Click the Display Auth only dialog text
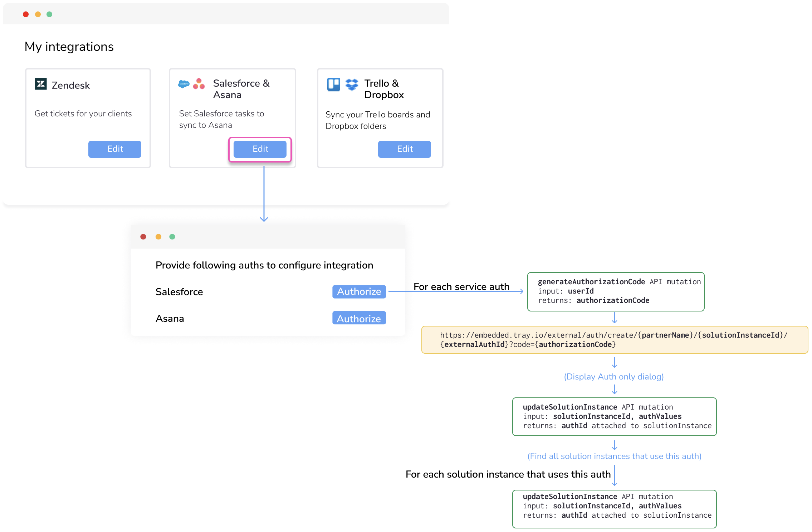The image size is (812, 532). point(613,377)
